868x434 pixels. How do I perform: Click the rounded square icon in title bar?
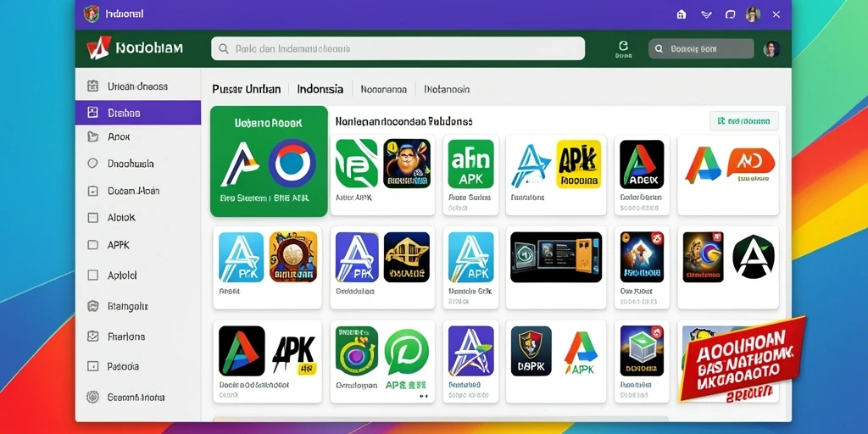tap(730, 14)
